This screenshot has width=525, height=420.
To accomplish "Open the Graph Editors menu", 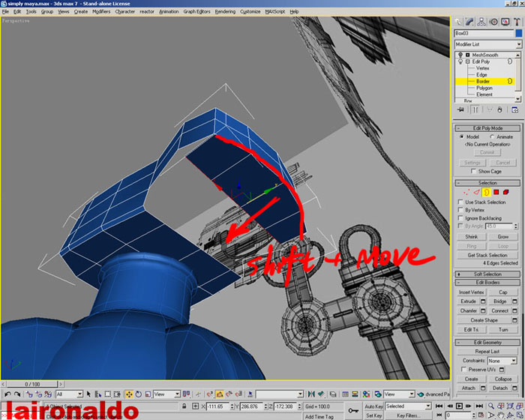I will click(x=195, y=12).
